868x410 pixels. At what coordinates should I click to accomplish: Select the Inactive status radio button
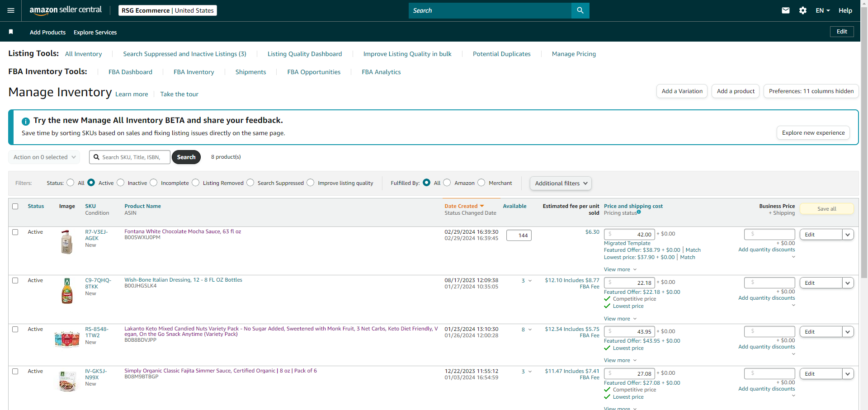(x=121, y=183)
